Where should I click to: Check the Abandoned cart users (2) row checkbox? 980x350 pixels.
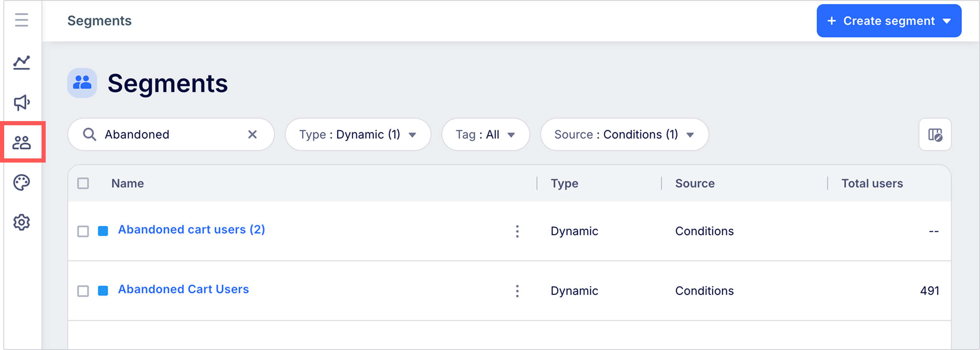click(83, 231)
